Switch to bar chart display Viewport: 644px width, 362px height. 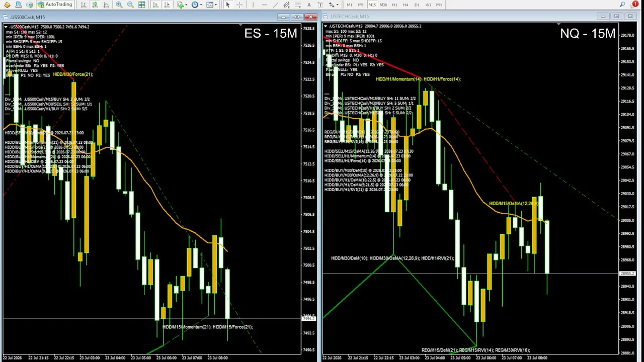pos(84,5)
